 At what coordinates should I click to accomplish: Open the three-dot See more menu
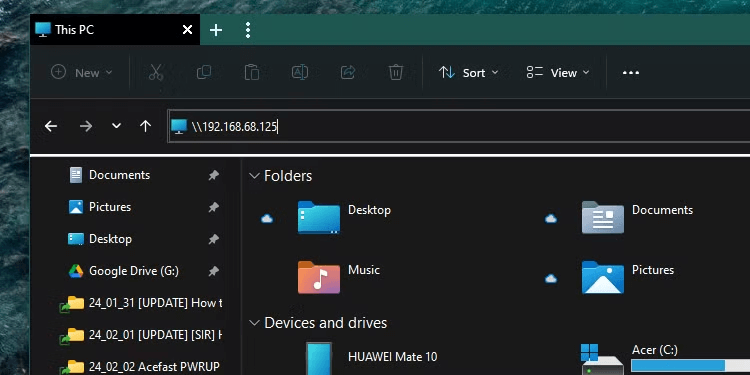[x=630, y=73]
